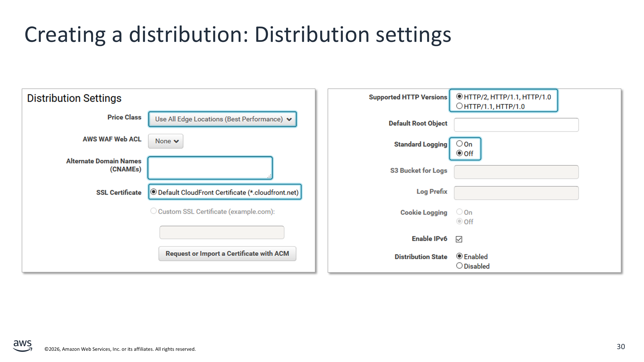Toggle the Enable IPv6 checkbox
The image size is (644, 362).
459,239
